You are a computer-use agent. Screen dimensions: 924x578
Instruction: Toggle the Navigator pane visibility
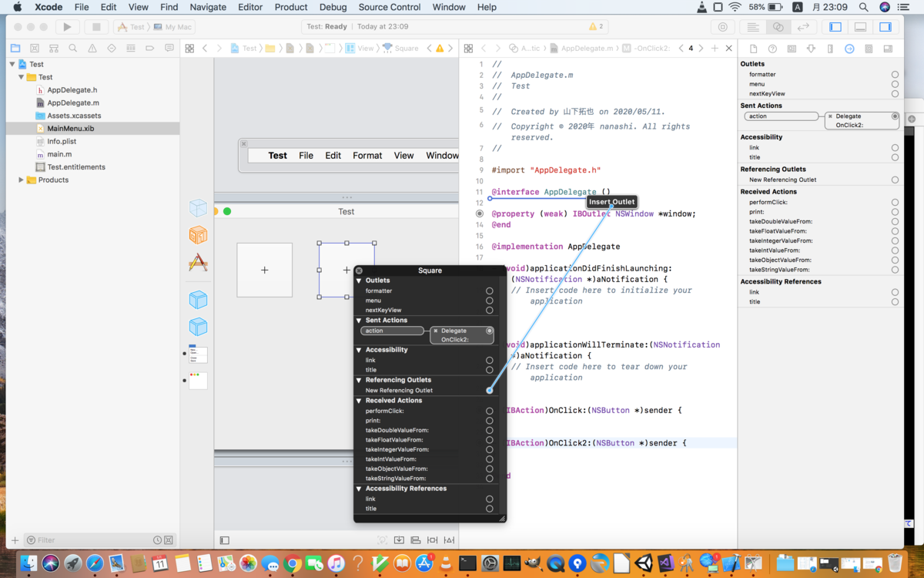click(835, 27)
